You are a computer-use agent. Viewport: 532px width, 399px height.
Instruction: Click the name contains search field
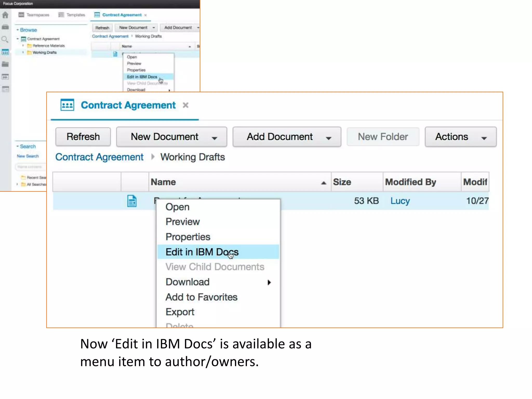[31, 167]
